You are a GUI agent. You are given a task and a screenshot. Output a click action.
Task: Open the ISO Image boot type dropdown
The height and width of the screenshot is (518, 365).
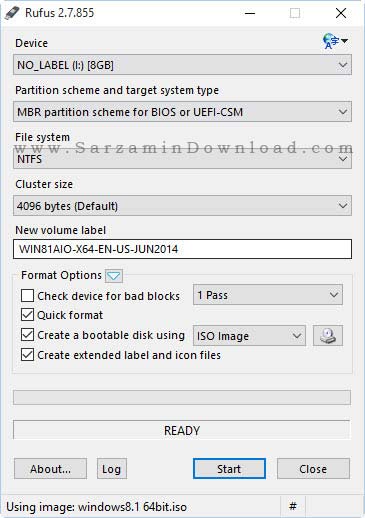coord(249,336)
